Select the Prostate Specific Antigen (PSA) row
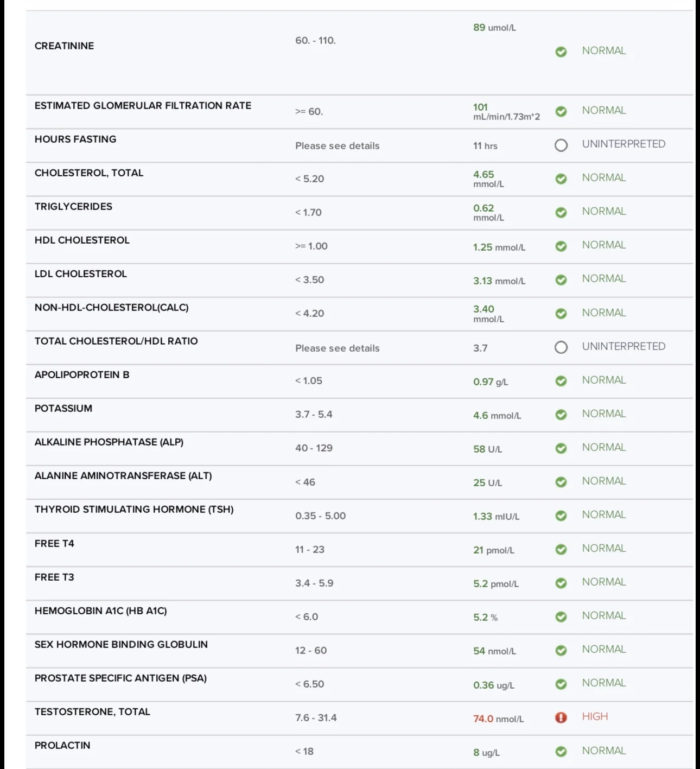 pos(359,684)
